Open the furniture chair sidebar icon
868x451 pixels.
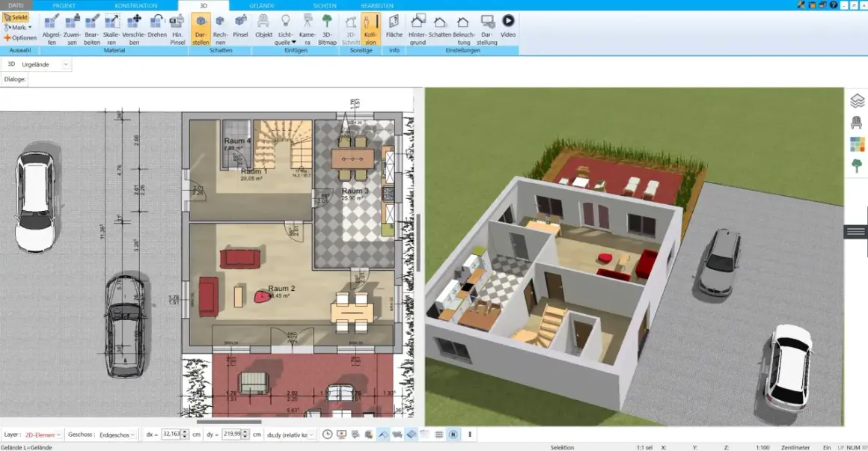(857, 123)
